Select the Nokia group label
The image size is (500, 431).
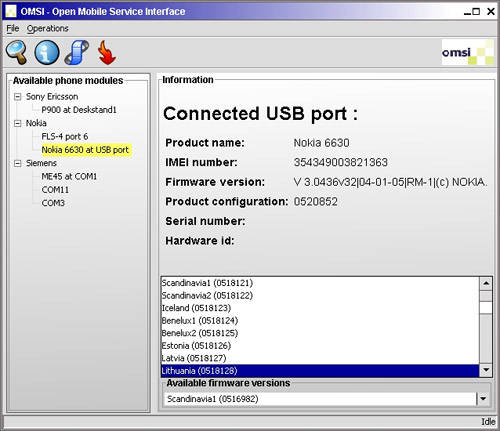pos(36,123)
